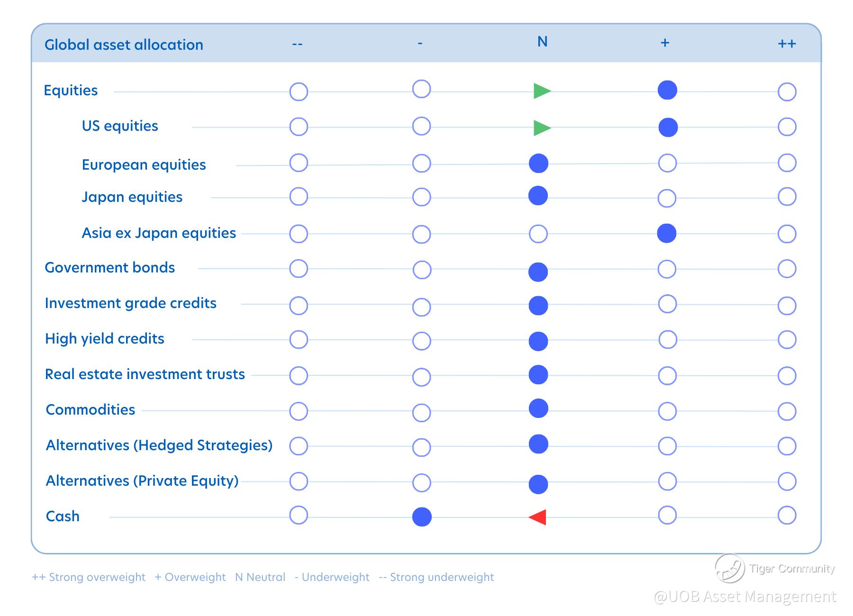Click the red arrow in the Cash row
This screenshot has height=616, width=853.
(x=538, y=517)
